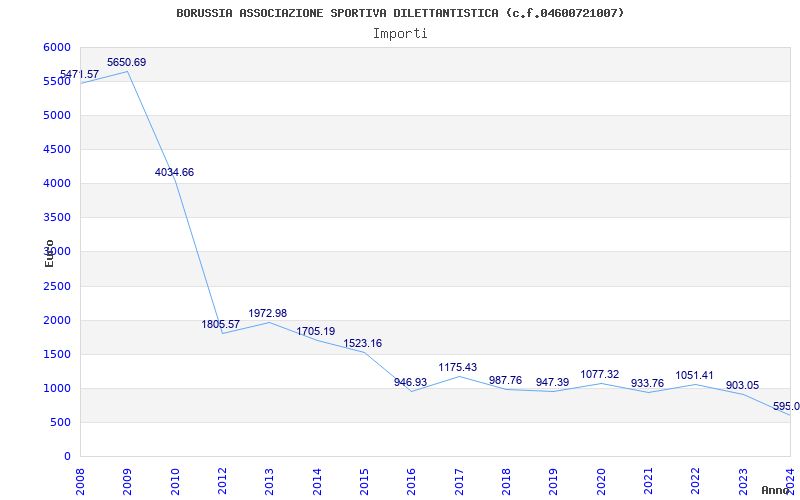Screen dimensions: 800x500
Task: Click the 'Importi' subtitle
Action: coord(400,34)
